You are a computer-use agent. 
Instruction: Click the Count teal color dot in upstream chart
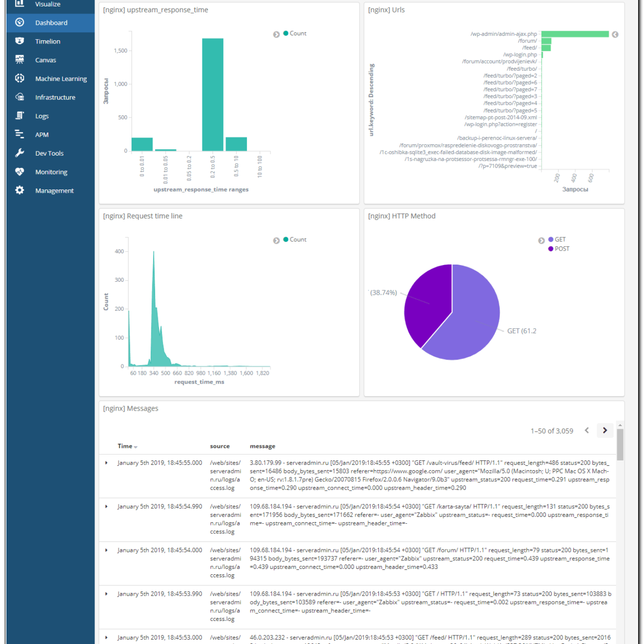tap(286, 33)
